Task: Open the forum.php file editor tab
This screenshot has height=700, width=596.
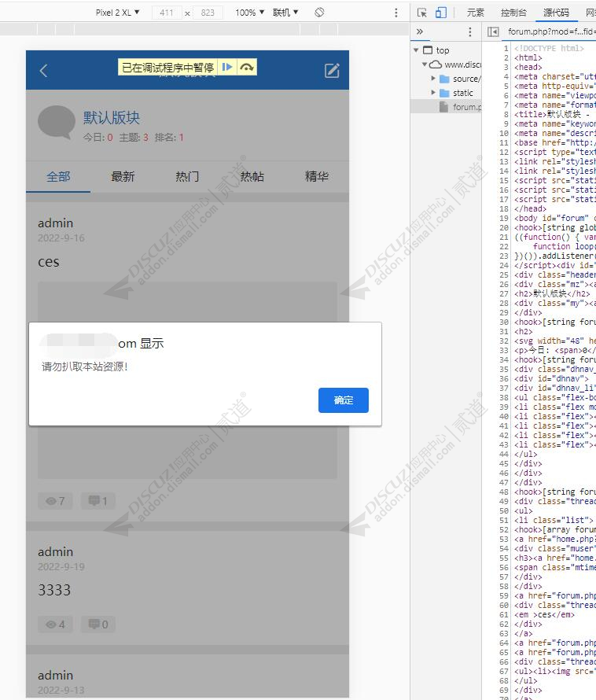Action: click(551, 31)
